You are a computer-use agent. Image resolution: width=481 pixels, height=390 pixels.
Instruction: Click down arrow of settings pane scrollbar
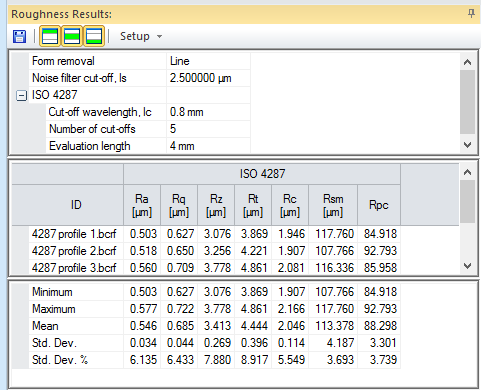click(467, 145)
